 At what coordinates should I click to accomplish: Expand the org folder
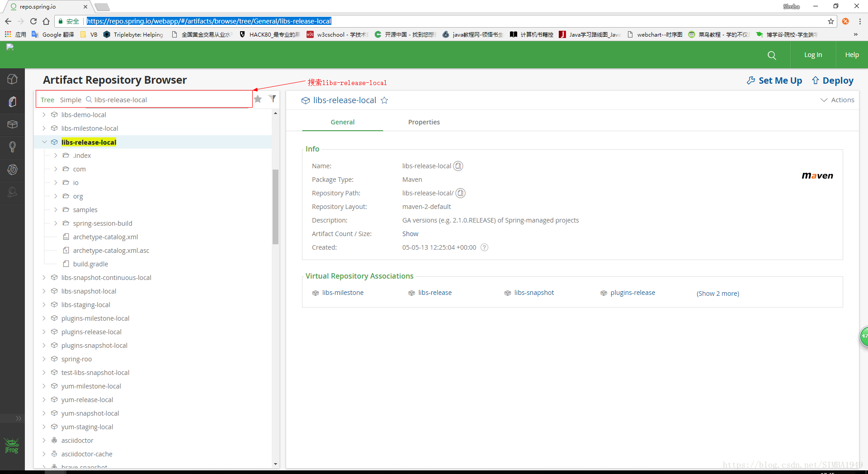coord(56,196)
